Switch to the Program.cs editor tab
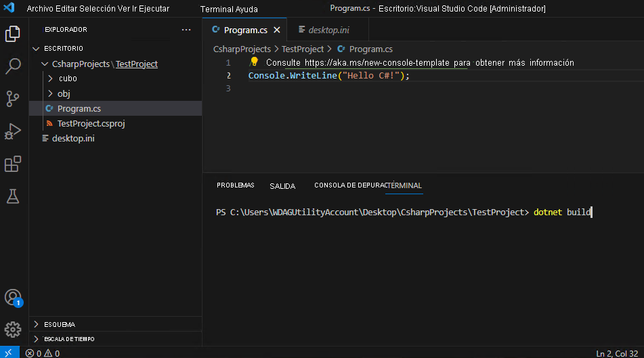Screen dimensions: 644x358 pyautogui.click(x=245, y=30)
